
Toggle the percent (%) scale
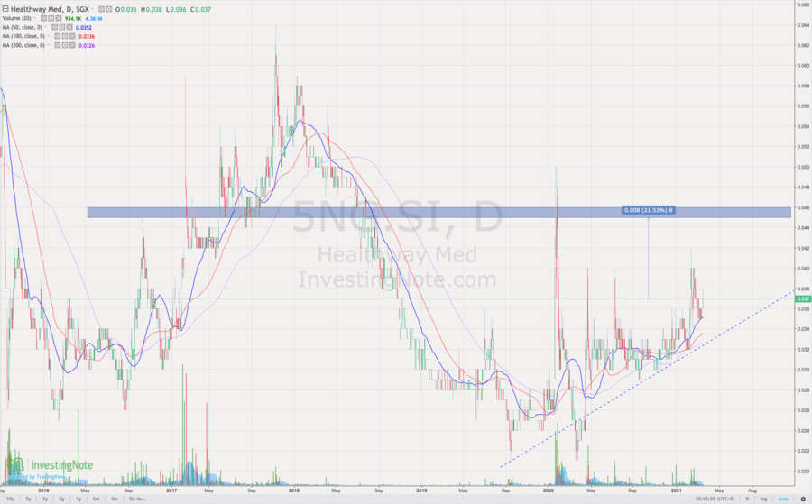point(747,498)
